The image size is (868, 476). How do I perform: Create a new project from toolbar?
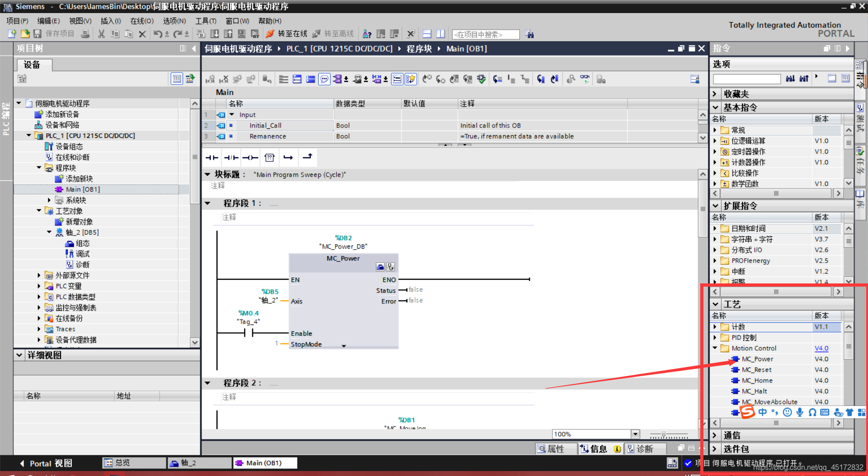pyautogui.click(x=12, y=34)
